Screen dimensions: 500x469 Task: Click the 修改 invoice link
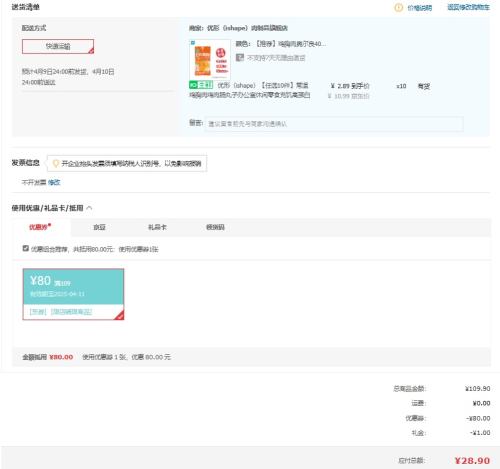click(54, 182)
